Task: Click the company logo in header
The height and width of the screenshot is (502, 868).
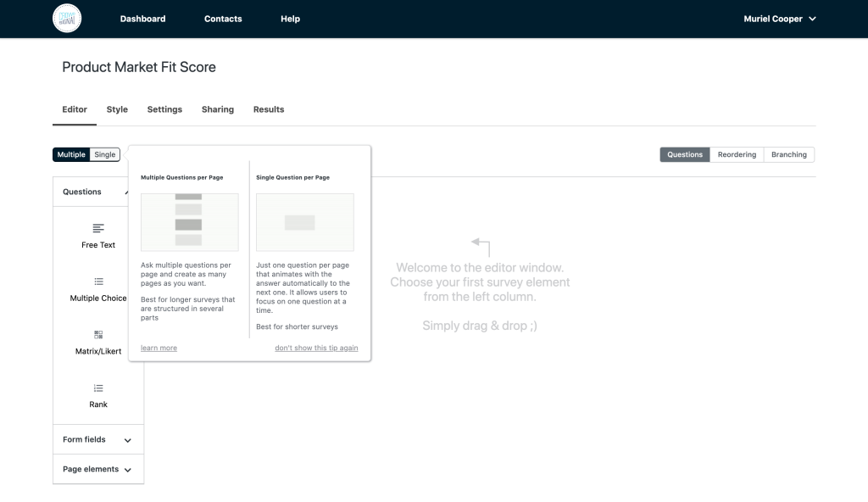Action: click(x=67, y=19)
